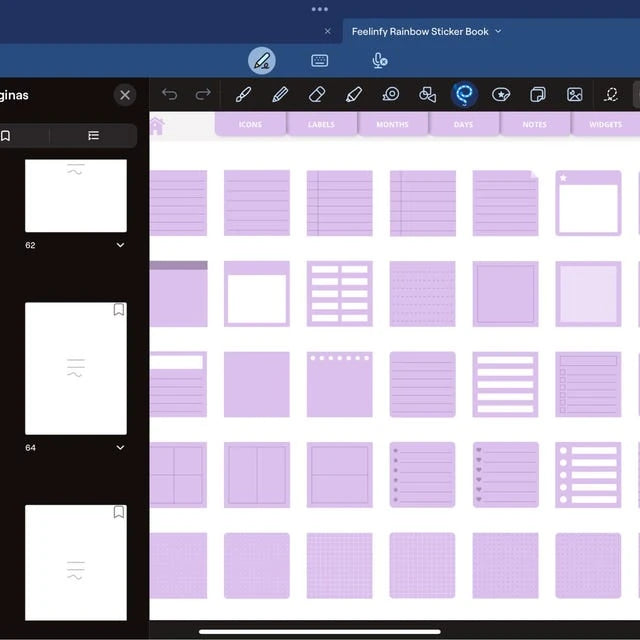The width and height of the screenshot is (640, 640).
Task: Select the highlighter tool
Action: [x=353, y=95]
